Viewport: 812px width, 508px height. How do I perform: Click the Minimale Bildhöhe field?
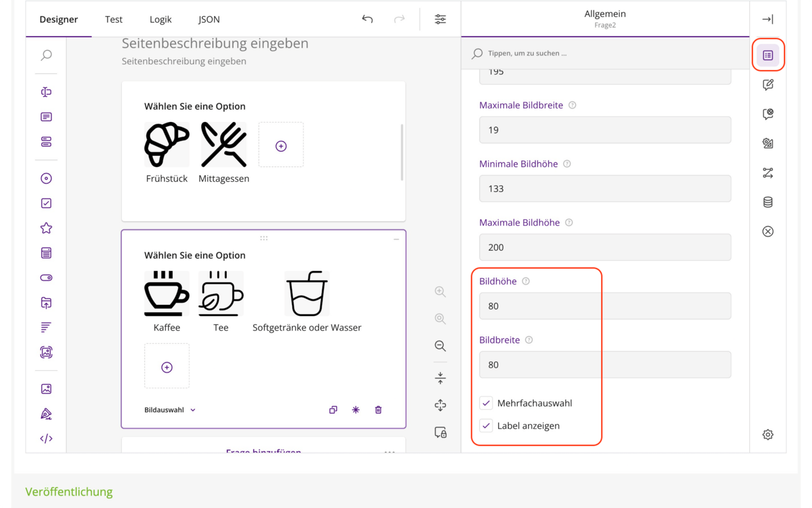pyautogui.click(x=605, y=189)
